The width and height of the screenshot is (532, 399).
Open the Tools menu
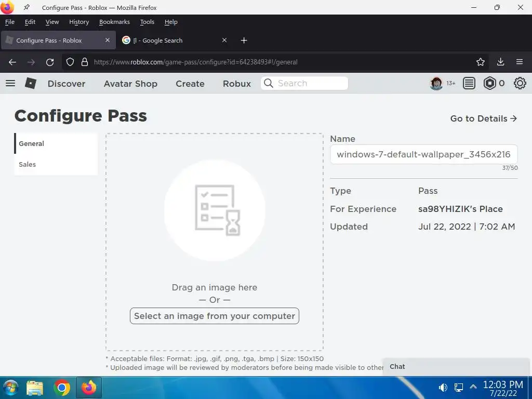[x=147, y=22]
